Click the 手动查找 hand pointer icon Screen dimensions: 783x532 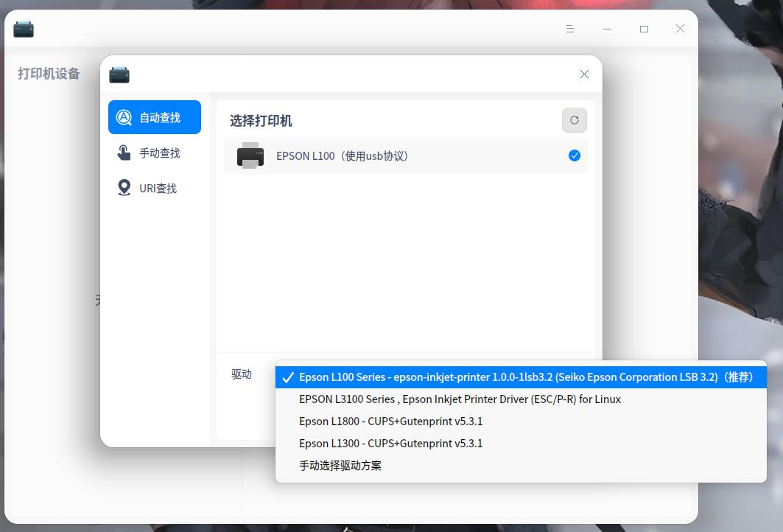124,153
